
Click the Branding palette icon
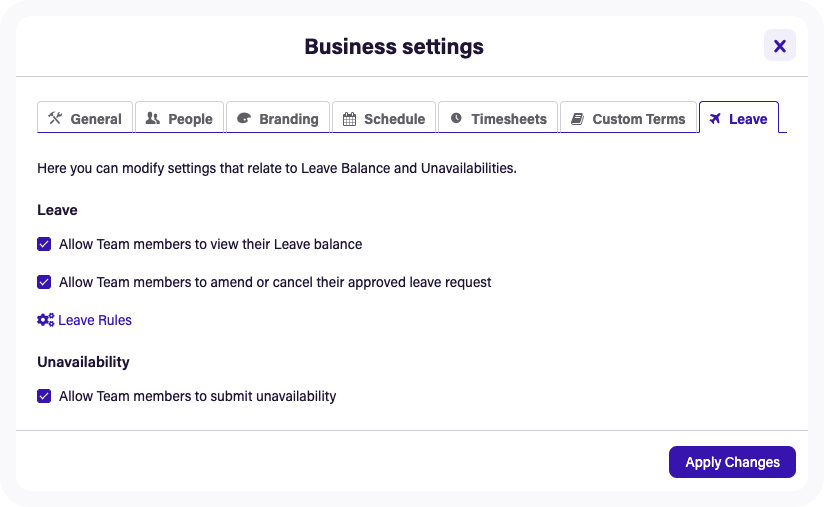[244, 118]
